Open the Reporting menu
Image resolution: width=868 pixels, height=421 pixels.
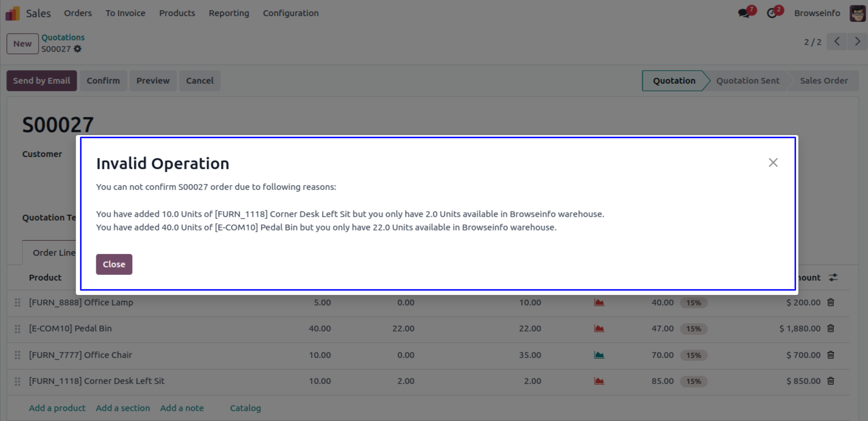pos(229,13)
